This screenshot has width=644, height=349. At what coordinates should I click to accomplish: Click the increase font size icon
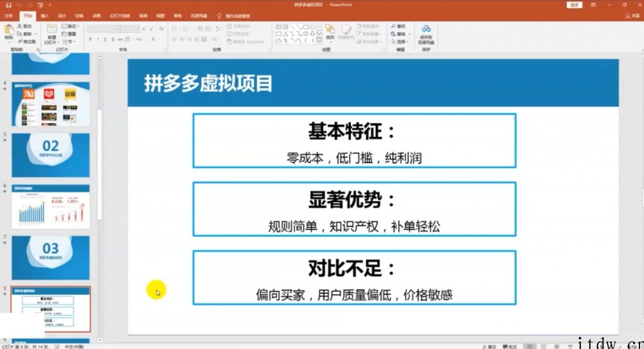(x=144, y=29)
